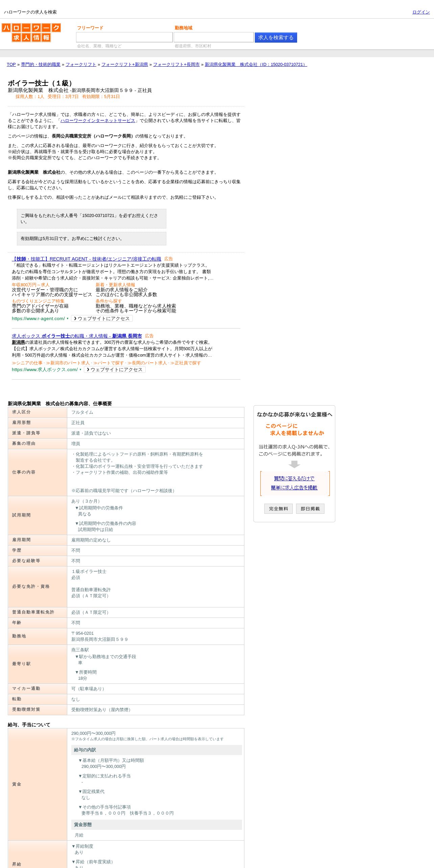
Task: Click なかなか応募が来ない企業様へ sidebar heading
Action: 294,414
